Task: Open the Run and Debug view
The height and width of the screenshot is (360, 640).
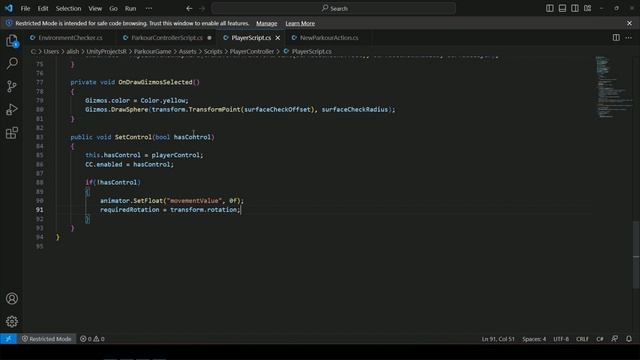Action: point(12,109)
